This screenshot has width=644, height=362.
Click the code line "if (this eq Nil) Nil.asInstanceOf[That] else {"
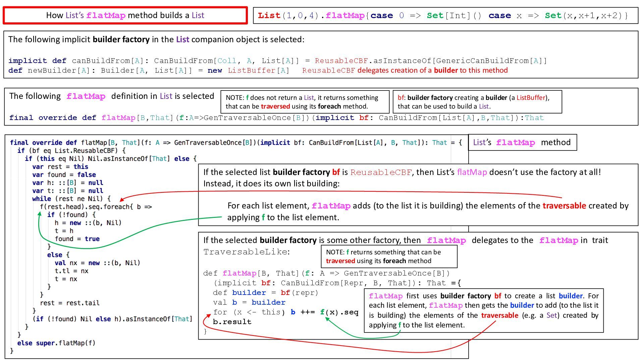point(111,159)
